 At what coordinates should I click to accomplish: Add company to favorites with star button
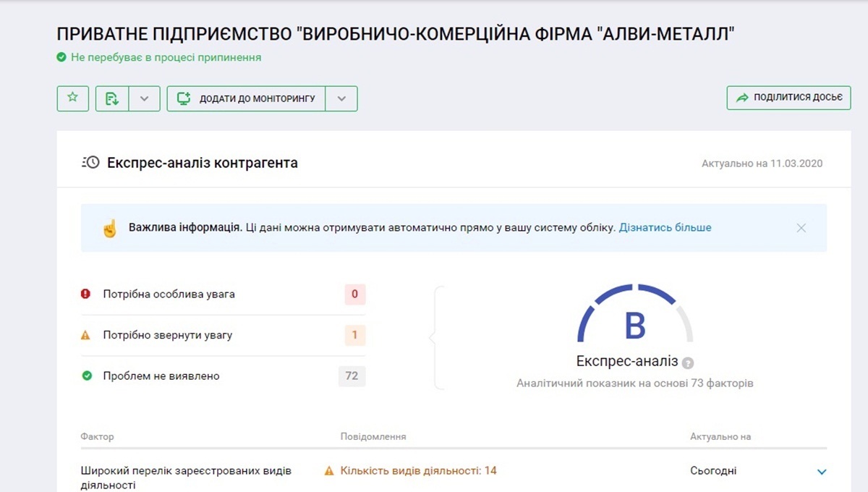pos(72,98)
